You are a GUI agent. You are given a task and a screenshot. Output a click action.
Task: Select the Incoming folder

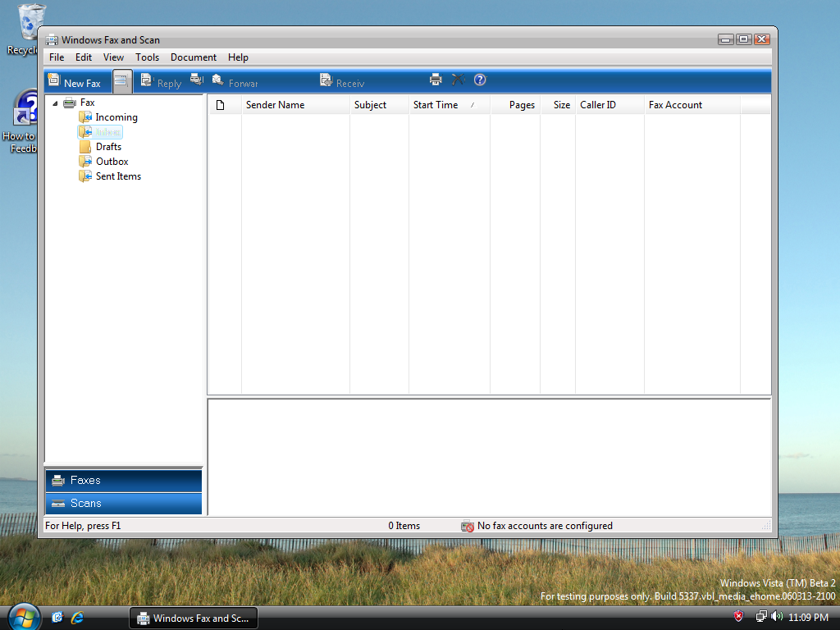click(x=116, y=117)
